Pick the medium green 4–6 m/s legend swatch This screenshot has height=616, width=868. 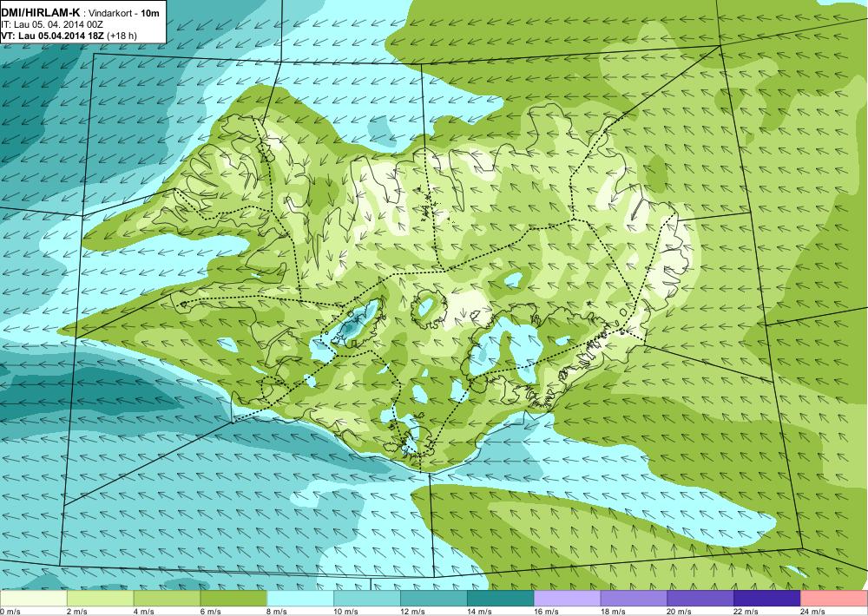point(168,599)
